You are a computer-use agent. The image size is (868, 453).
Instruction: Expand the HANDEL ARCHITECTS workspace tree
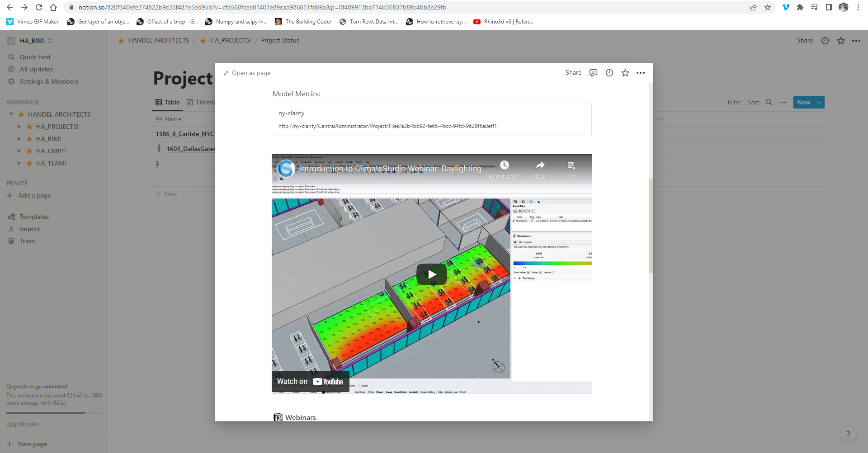pyautogui.click(x=11, y=114)
